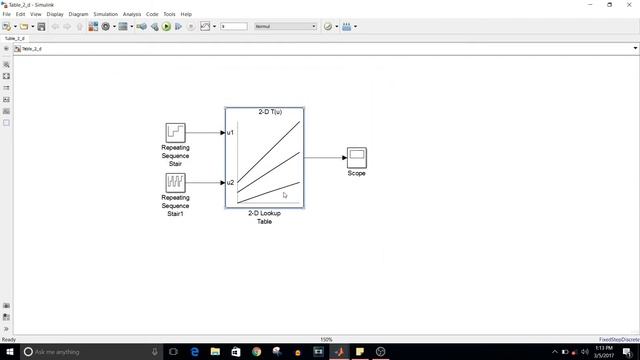Open File Explorer from taskbar
This screenshot has height=360, width=640.
click(x=215, y=352)
